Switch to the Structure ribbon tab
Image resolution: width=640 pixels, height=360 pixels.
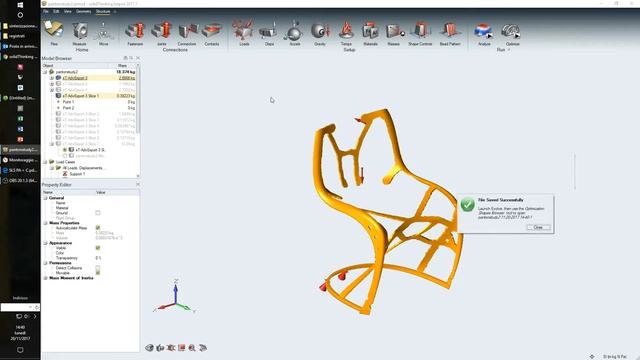tap(103, 11)
